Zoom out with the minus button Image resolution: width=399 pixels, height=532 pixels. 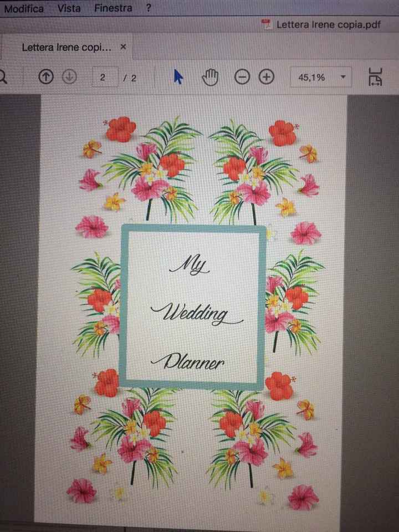pos(242,78)
